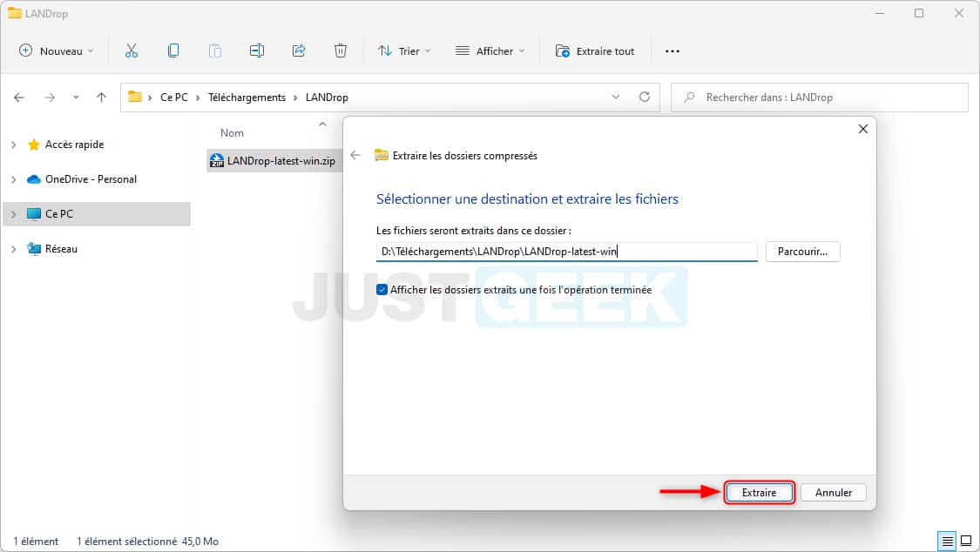
Task: Select OneDrive - Personal in sidebar
Action: (x=91, y=179)
